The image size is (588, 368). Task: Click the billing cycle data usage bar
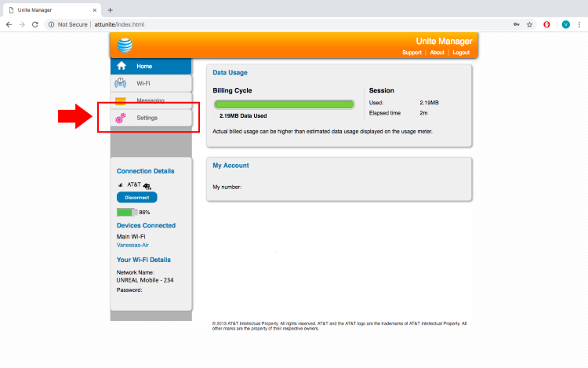click(x=284, y=104)
